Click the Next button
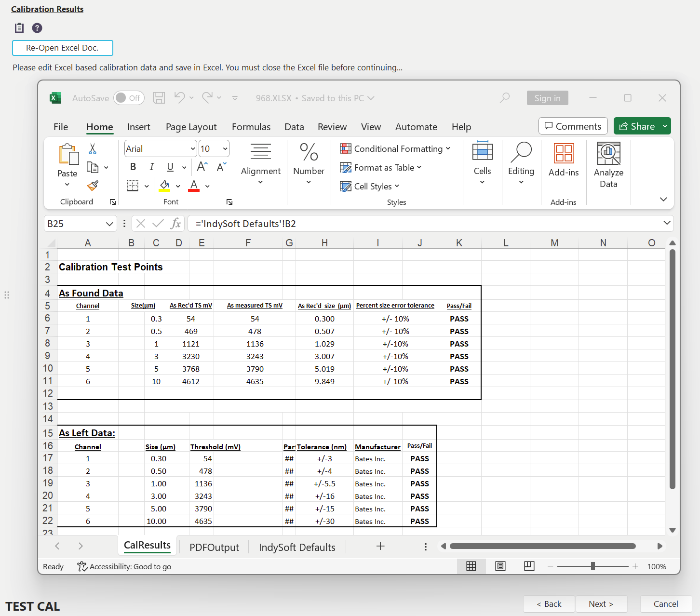The image size is (700, 616). (601, 604)
